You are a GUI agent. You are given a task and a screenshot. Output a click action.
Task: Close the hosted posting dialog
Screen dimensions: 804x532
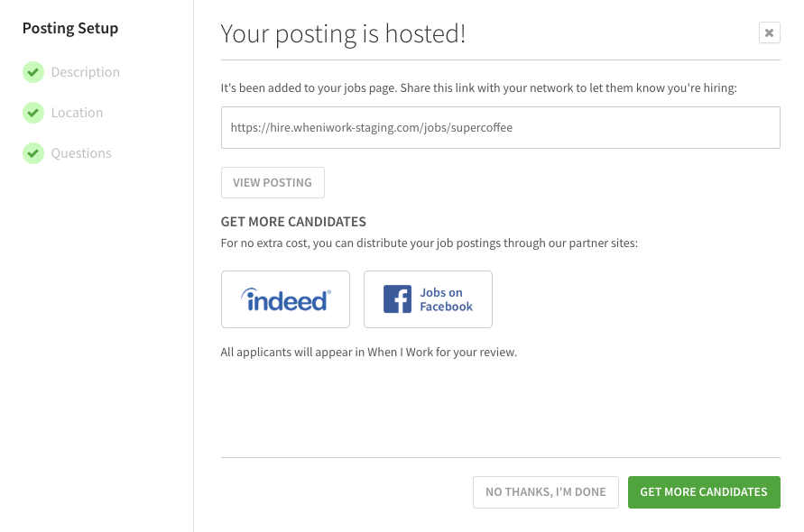coord(769,32)
